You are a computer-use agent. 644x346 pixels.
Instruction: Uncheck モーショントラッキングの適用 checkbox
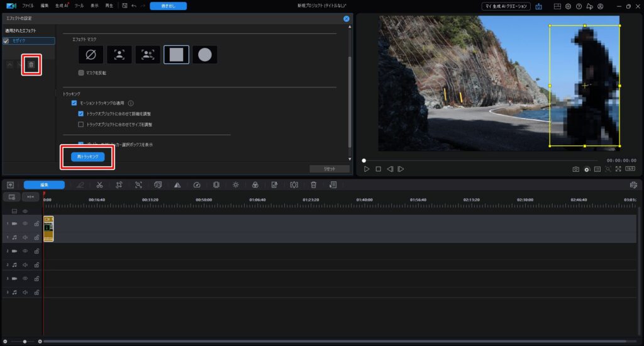pos(74,103)
